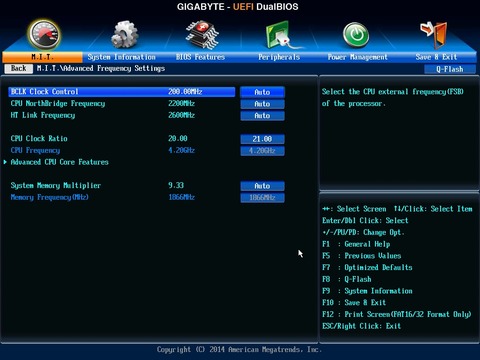
Task: Select the Save & Exit tab
Action: (x=436, y=57)
